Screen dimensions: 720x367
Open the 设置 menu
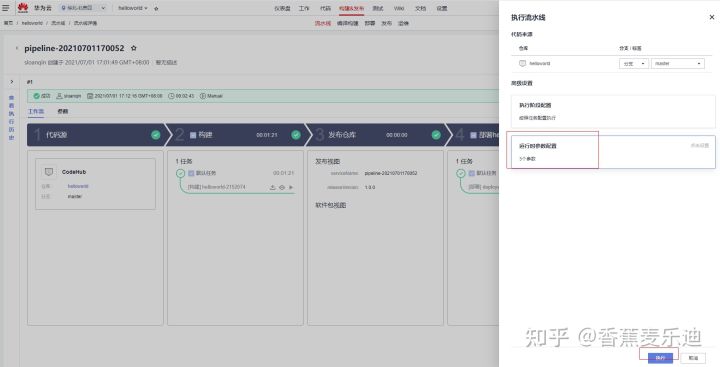coord(442,8)
